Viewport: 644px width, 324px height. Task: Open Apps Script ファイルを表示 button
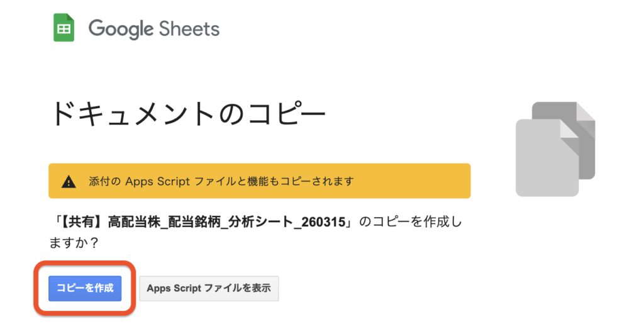pos(209,288)
